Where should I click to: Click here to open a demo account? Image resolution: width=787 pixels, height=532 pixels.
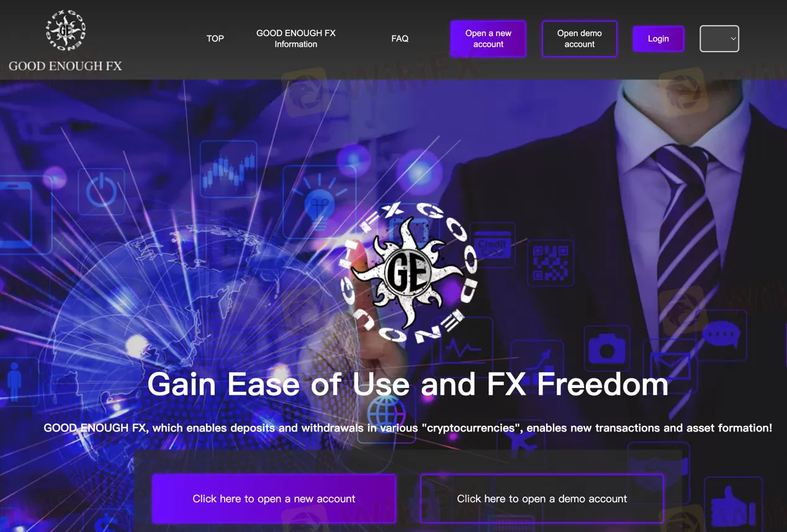point(542,498)
